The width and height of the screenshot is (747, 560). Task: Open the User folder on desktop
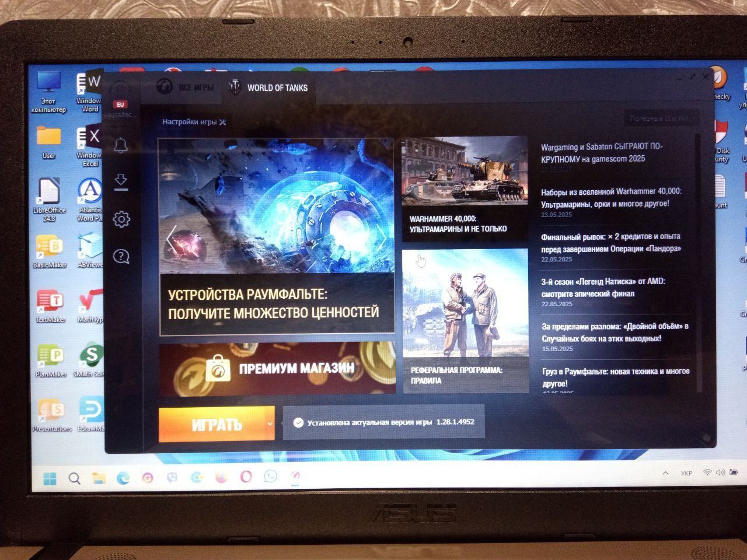[x=49, y=142]
